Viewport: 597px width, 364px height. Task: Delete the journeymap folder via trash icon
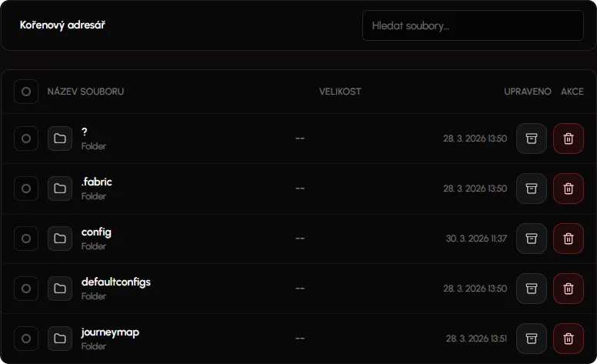[569, 339]
